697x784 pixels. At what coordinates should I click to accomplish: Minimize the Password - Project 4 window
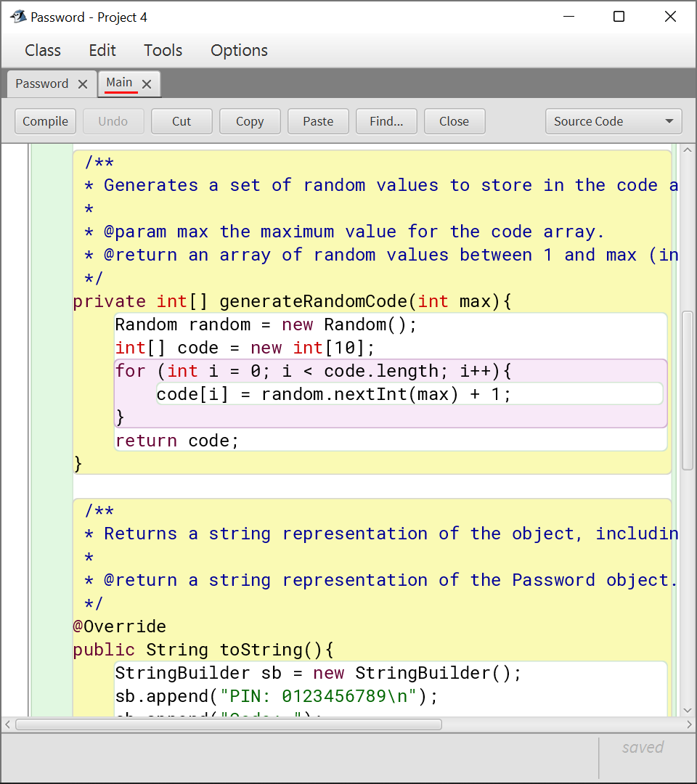(568, 17)
